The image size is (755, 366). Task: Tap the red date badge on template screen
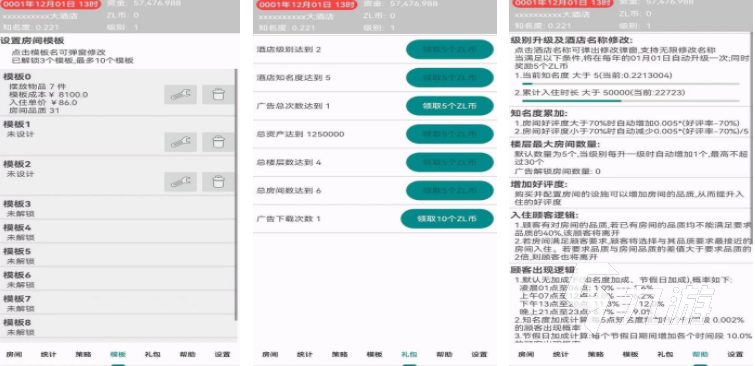coord(50,5)
